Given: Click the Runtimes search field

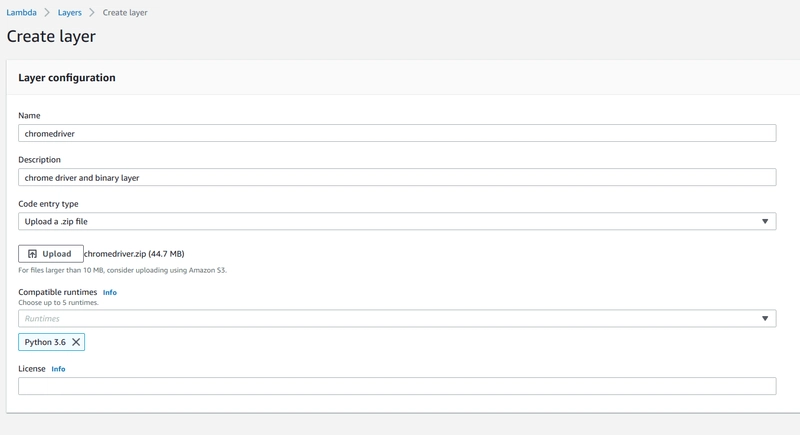Looking at the screenshot, I should [380, 319].
